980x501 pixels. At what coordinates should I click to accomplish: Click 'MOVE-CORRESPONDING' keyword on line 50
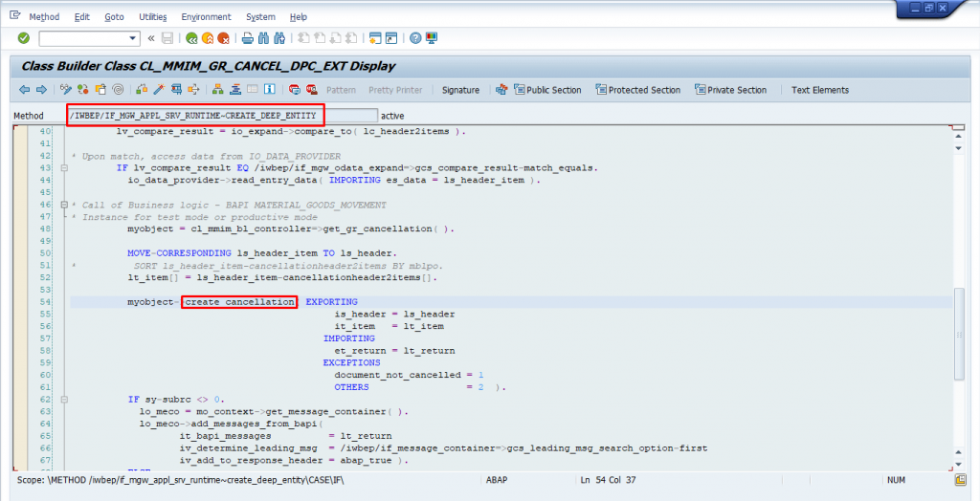179,253
